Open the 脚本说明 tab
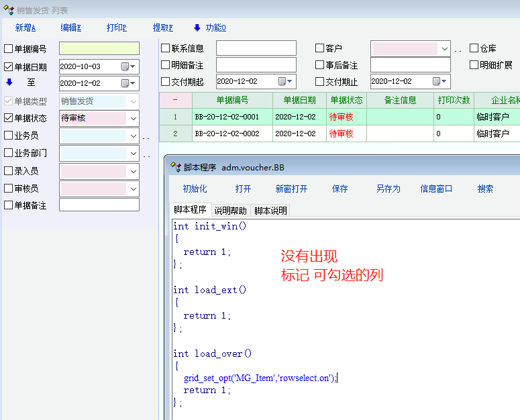 [270, 211]
